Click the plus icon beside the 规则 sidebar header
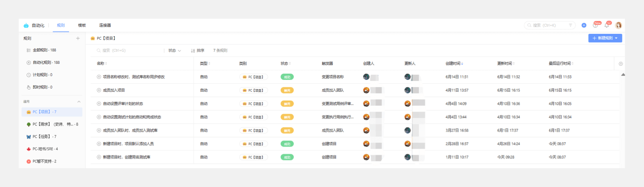 point(78,38)
